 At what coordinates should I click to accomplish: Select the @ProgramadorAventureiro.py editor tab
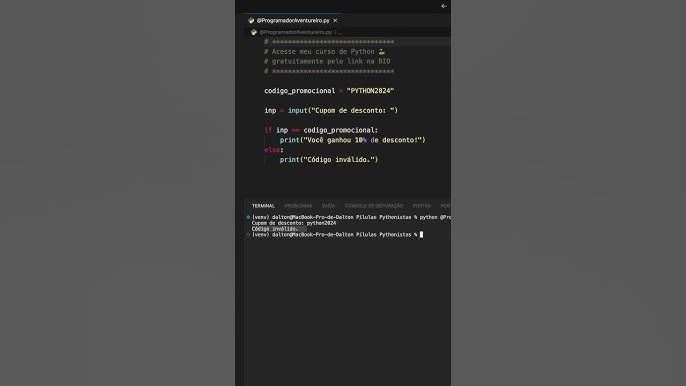292,21
